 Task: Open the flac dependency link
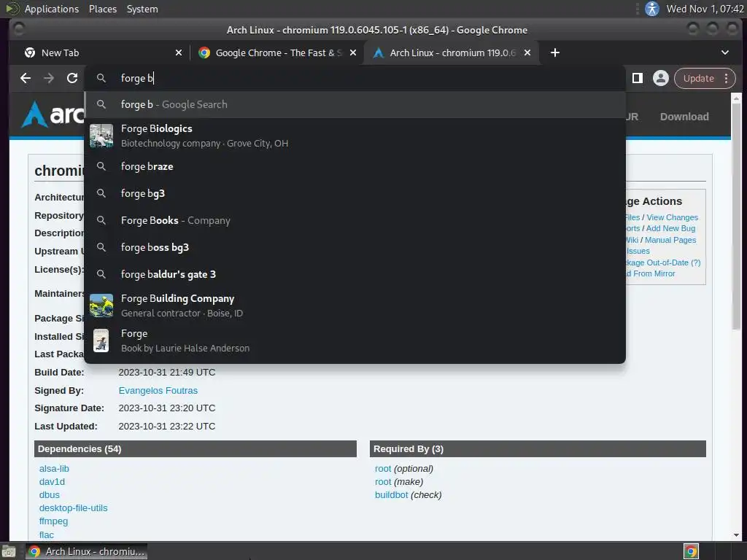46,534
